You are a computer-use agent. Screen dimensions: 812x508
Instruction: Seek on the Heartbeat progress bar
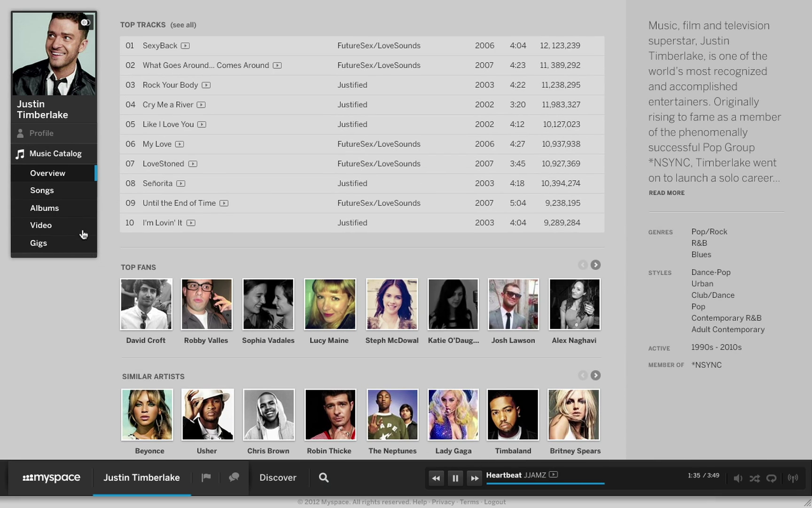pos(545,483)
